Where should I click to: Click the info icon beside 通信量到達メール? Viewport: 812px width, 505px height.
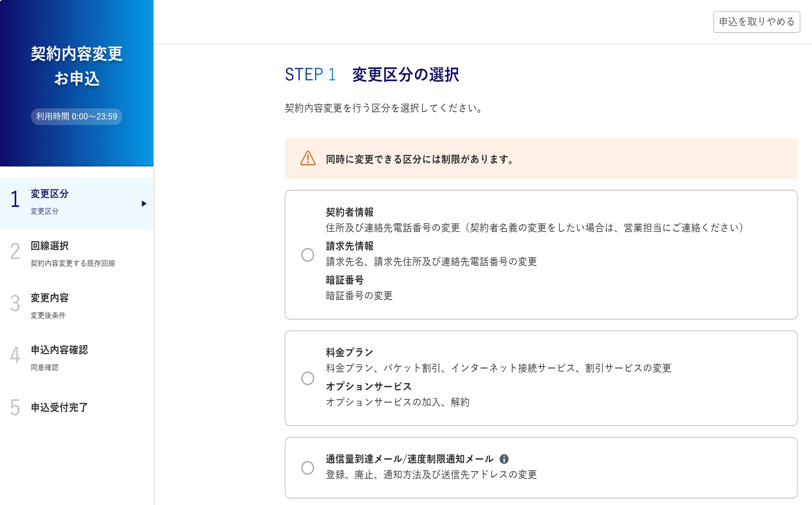tap(504, 459)
